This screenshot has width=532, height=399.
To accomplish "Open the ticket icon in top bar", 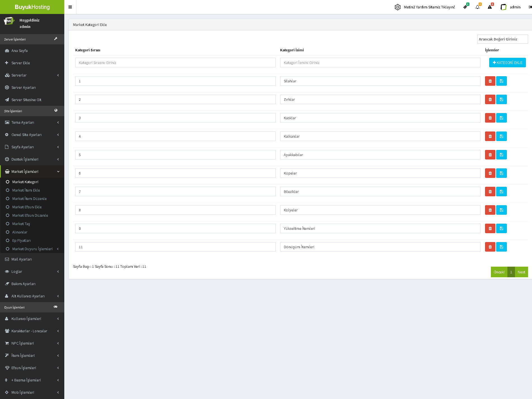I will coord(465,7).
